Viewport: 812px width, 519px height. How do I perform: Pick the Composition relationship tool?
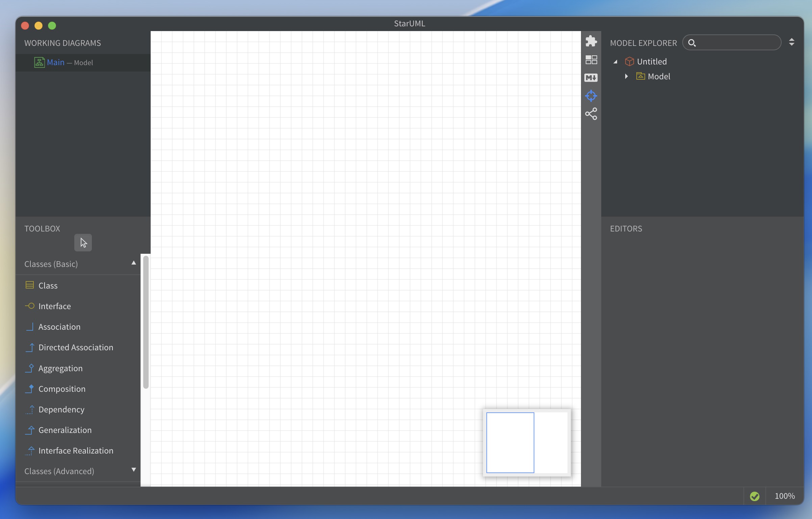point(62,389)
